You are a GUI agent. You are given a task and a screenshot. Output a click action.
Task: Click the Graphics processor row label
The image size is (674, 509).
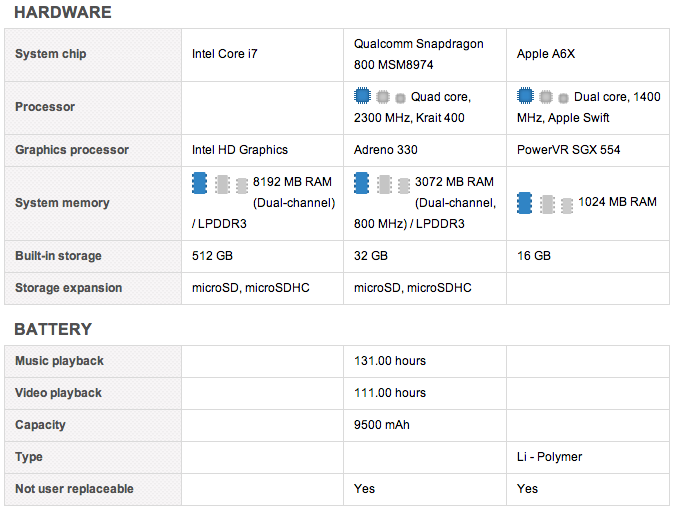(x=72, y=150)
